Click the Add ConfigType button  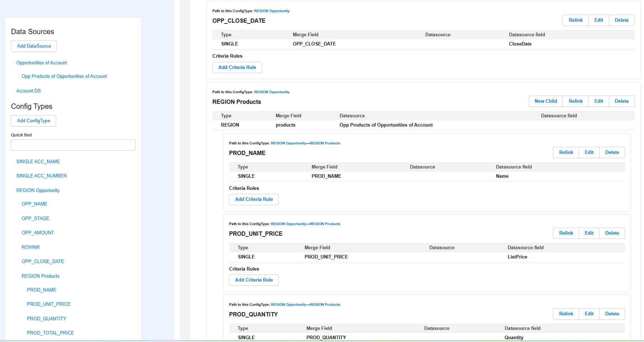click(33, 121)
